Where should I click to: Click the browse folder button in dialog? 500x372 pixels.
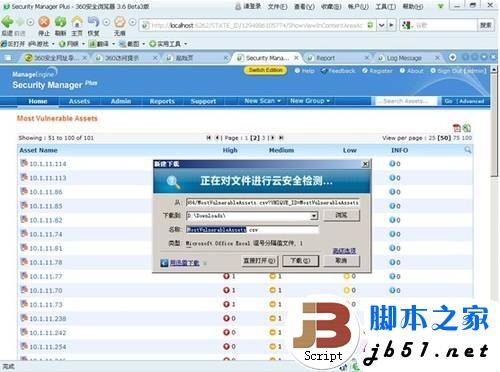click(x=342, y=215)
